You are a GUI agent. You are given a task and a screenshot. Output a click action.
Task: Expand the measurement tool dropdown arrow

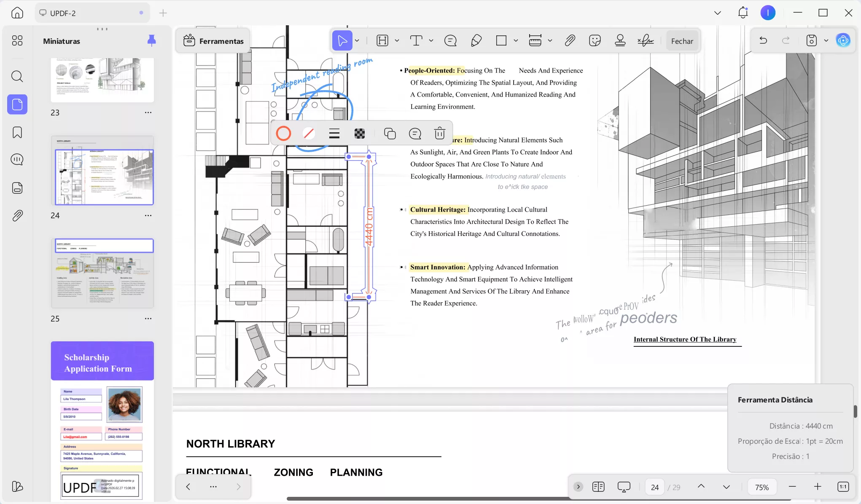(550, 41)
